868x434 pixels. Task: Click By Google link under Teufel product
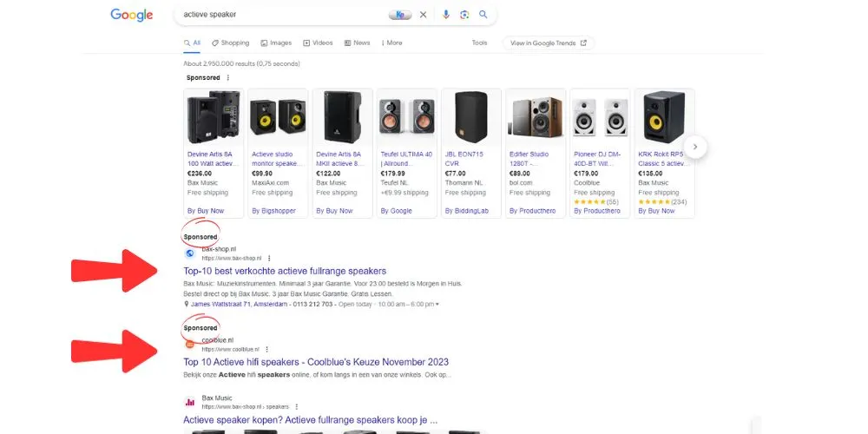(x=397, y=211)
